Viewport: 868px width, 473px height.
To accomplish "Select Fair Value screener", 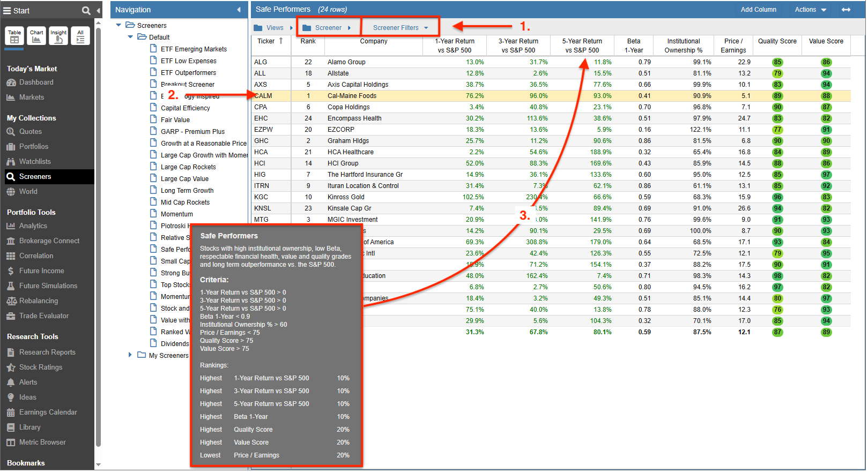I will click(x=175, y=120).
